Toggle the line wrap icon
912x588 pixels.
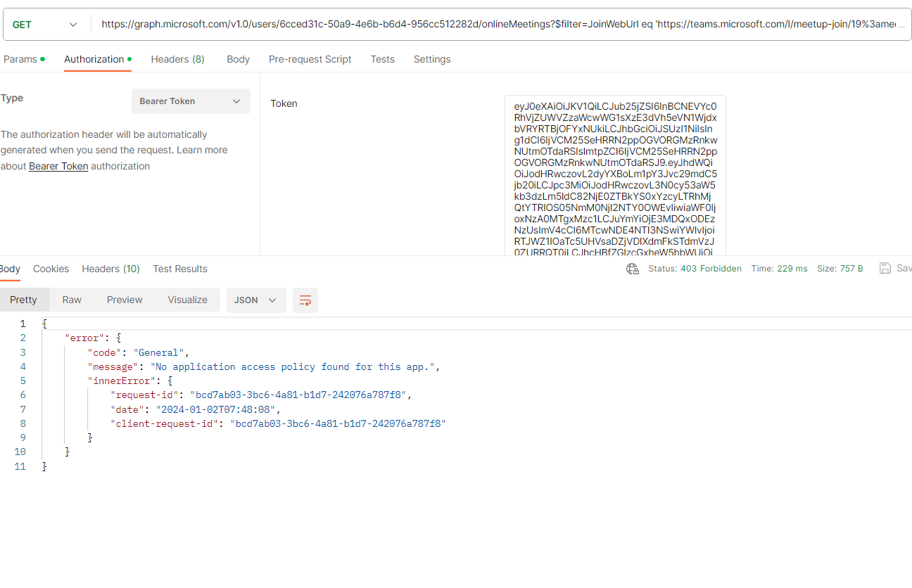point(305,300)
